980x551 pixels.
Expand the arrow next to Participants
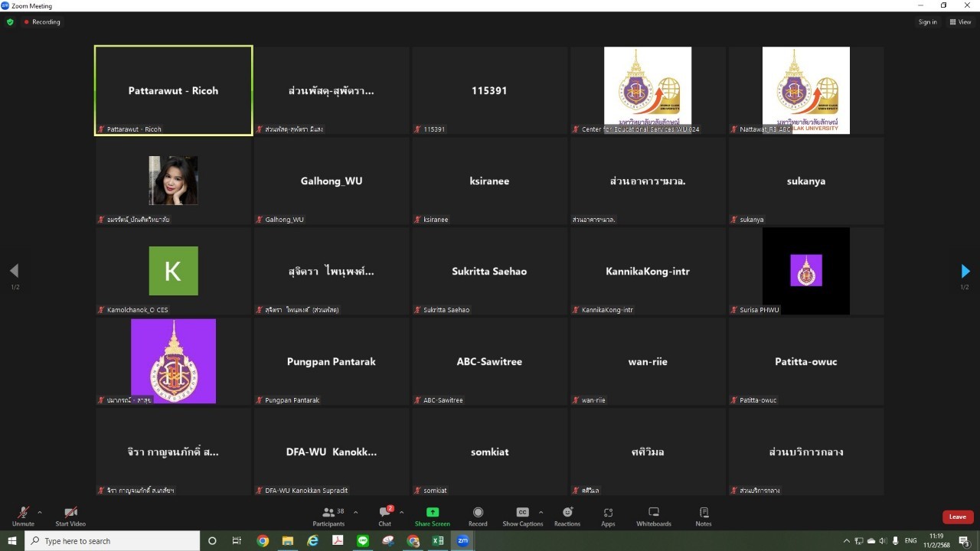[355, 512]
